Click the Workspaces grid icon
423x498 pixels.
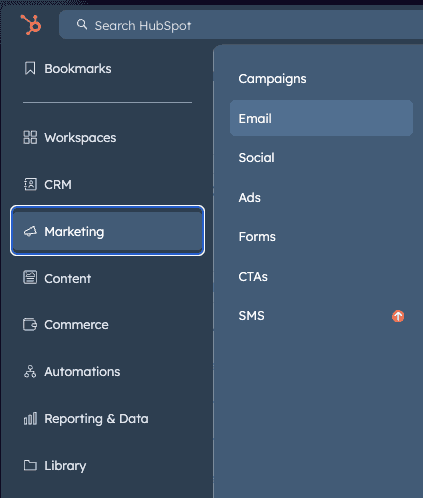coord(30,137)
